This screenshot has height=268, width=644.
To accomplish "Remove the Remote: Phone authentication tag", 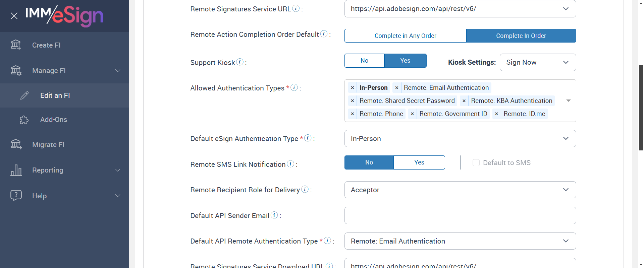I will tap(353, 114).
